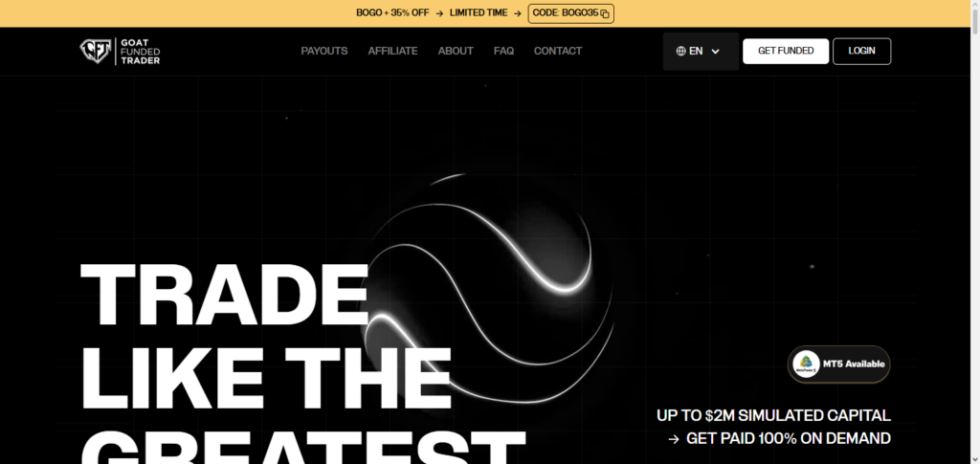The image size is (980, 464).
Task: Open the PAYOUTS page from navigation
Action: point(324,52)
